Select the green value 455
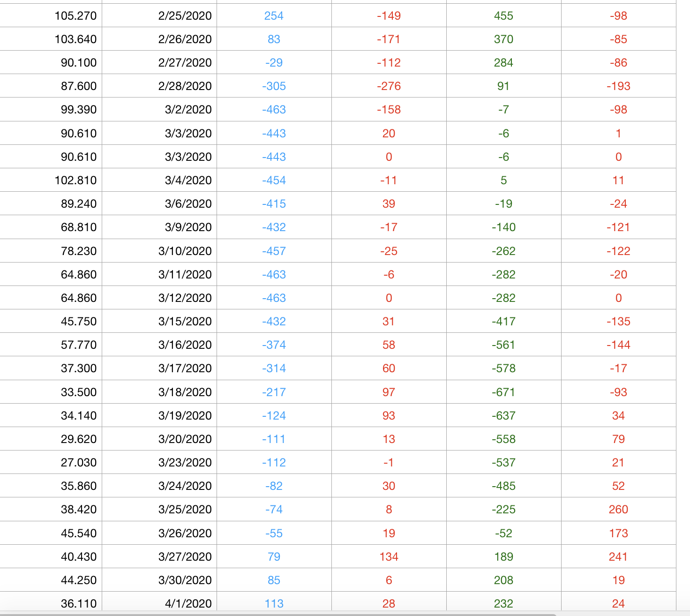This screenshot has height=616, width=690. coord(504,15)
